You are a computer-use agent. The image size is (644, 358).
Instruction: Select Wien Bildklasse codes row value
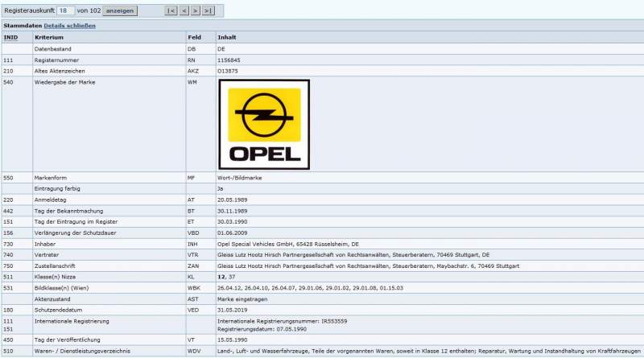click(x=310, y=288)
